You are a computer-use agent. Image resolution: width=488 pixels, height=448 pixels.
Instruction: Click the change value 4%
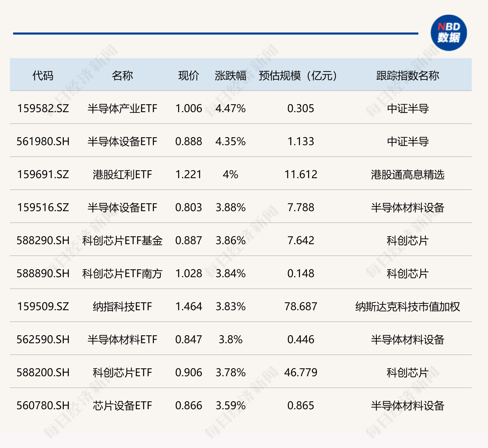pyautogui.click(x=231, y=174)
